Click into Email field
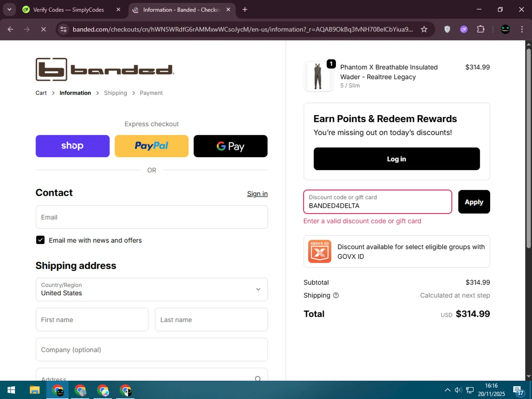The height and width of the screenshot is (399, 532). 152,217
